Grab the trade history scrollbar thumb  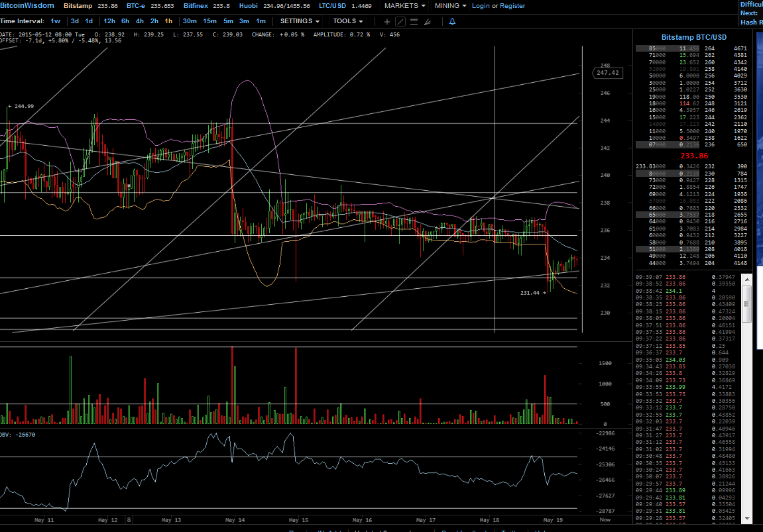(746, 303)
